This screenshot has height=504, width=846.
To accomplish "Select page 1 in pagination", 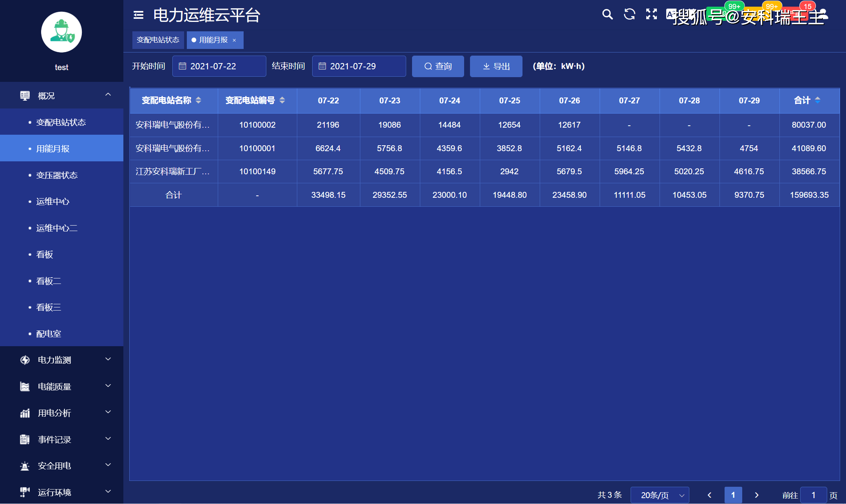I will point(733,495).
